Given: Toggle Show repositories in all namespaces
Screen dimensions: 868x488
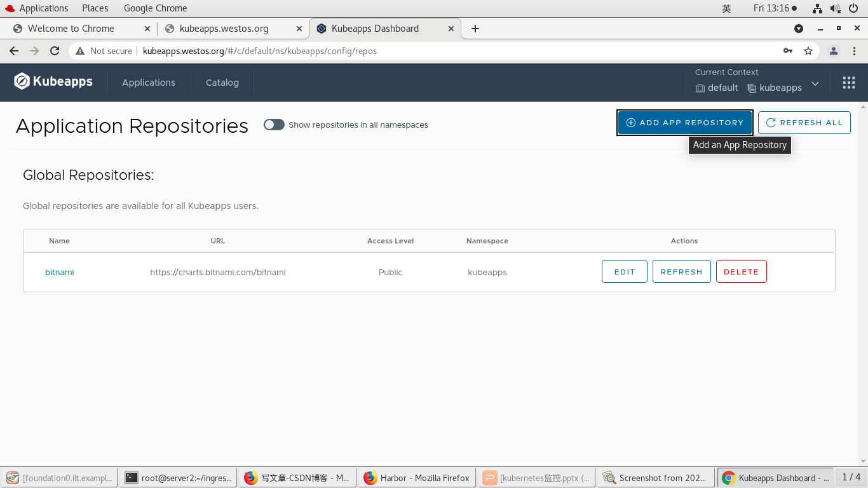Looking at the screenshot, I should 274,125.
